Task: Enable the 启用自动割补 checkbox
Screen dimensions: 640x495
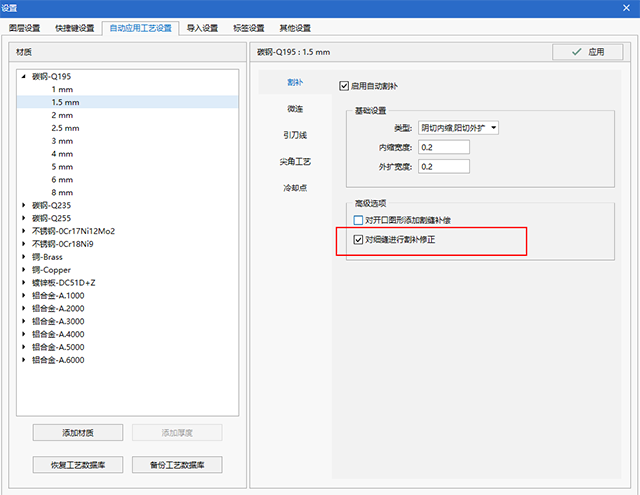Action: click(346, 87)
